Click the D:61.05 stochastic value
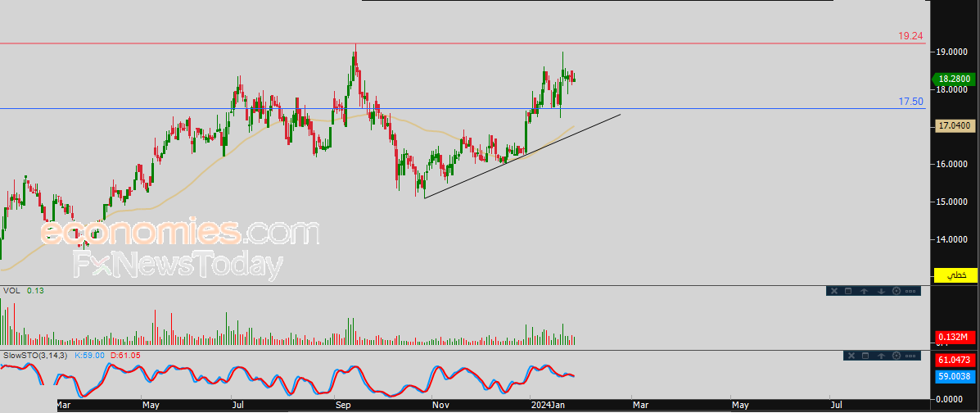The width and height of the screenshot is (980, 413). point(125,356)
